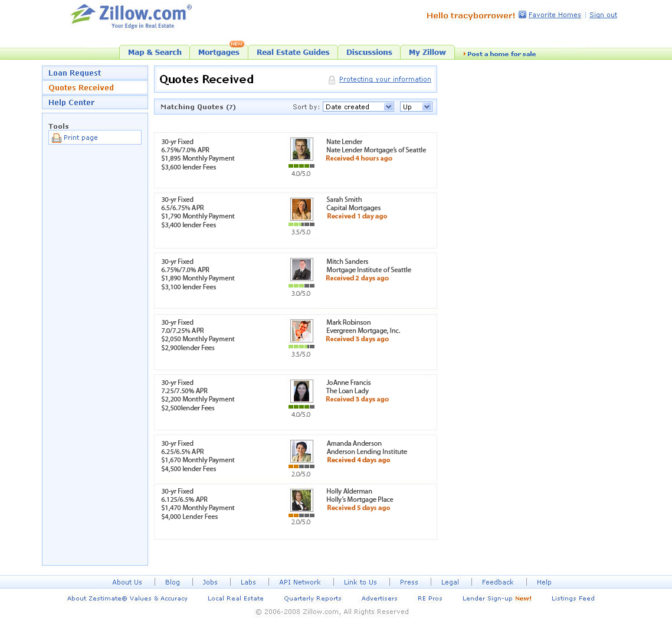Open the Listings Feed link
The image size is (672, 627).
pyautogui.click(x=573, y=598)
